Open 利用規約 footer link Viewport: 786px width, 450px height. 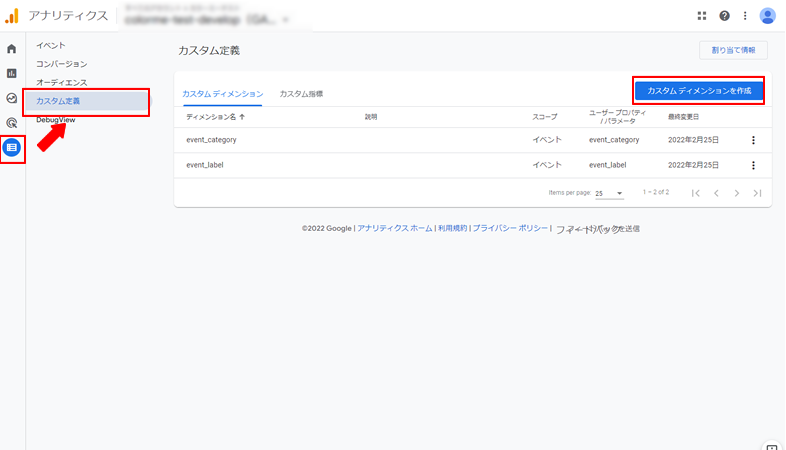pos(452,228)
